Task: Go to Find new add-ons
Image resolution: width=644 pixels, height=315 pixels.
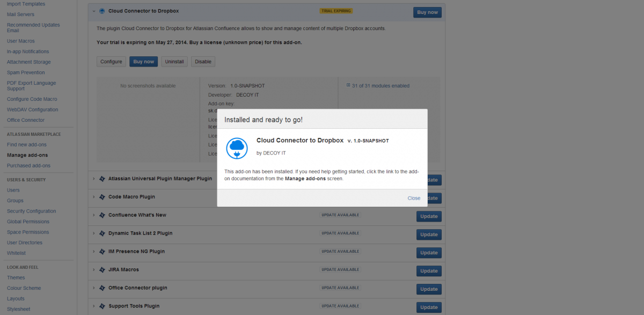Action: [27, 145]
